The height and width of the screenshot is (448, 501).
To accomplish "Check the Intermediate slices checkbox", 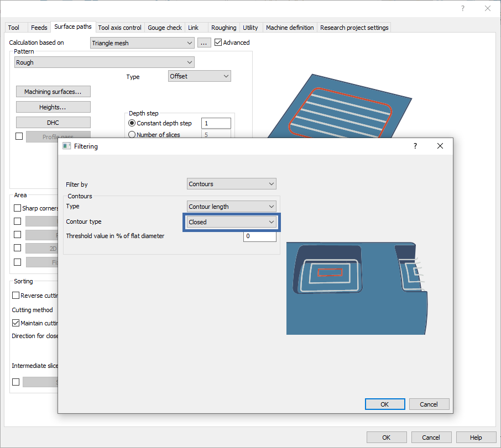I will (15, 382).
